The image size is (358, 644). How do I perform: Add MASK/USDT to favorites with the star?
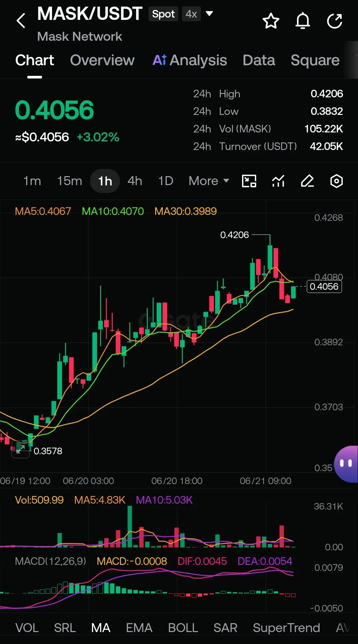pyautogui.click(x=271, y=21)
